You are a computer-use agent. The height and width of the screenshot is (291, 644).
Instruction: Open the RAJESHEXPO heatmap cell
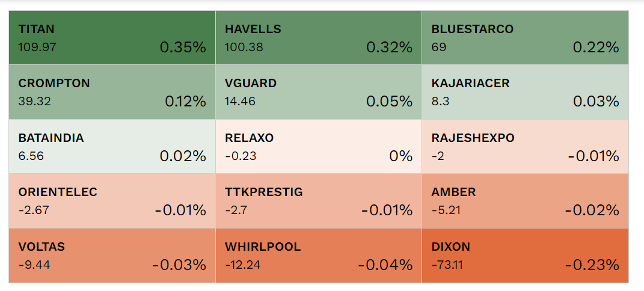click(x=525, y=147)
